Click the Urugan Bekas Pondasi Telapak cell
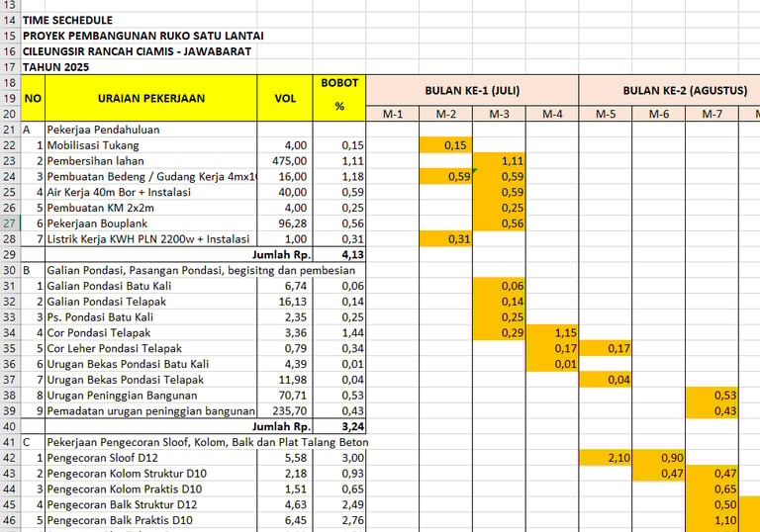Image resolution: width=760 pixels, height=532 pixels. (x=151, y=380)
